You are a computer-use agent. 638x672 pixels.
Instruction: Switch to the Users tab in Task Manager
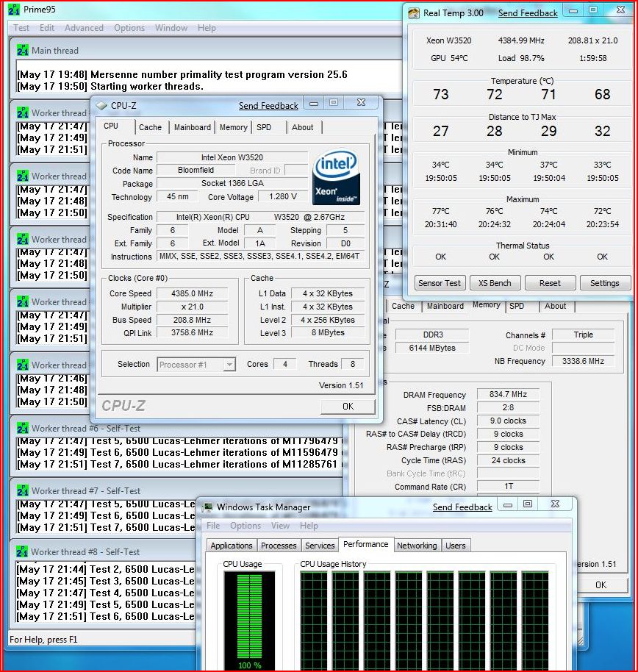pyautogui.click(x=456, y=546)
